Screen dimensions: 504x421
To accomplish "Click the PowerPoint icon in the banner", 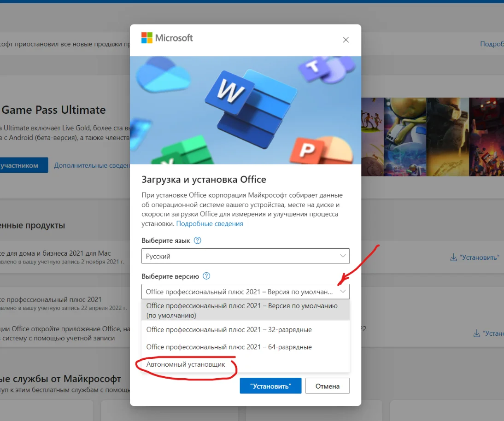I will [307, 150].
